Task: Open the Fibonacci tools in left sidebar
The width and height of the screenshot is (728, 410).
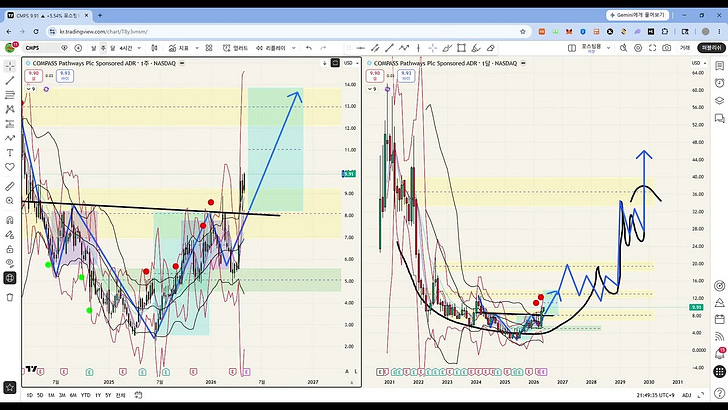Action: [10, 95]
